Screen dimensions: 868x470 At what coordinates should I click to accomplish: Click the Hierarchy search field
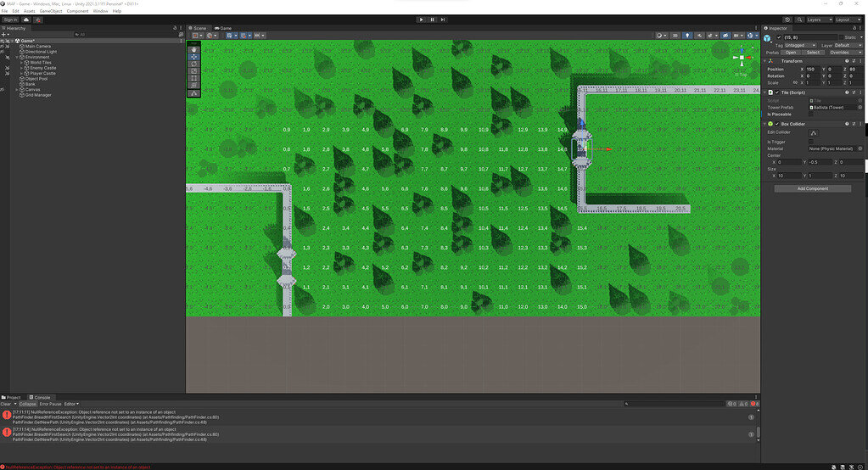125,34
